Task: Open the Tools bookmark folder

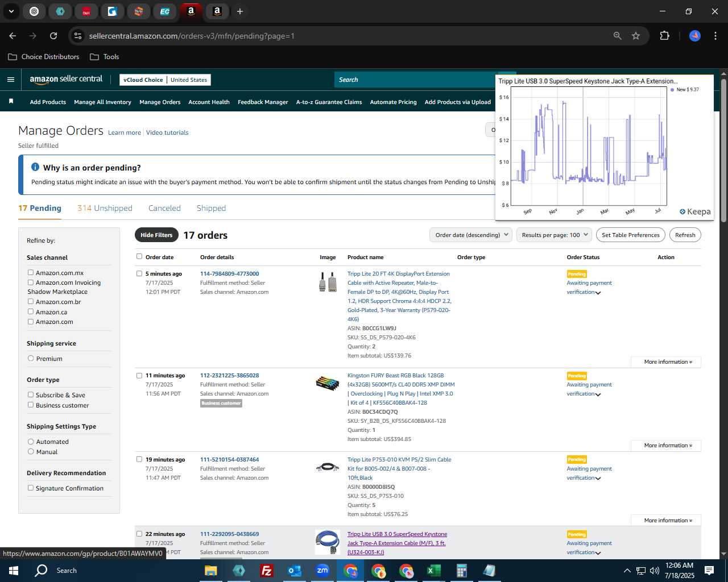Action: click(x=105, y=57)
